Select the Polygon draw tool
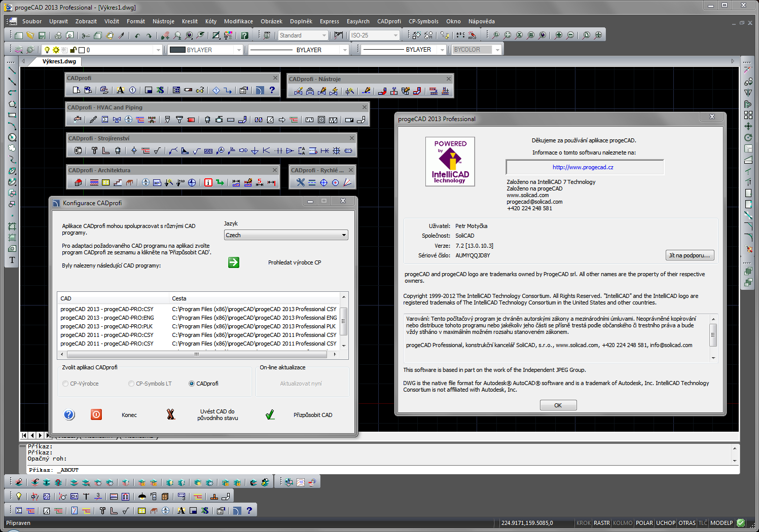This screenshot has width=759, height=532. (12, 104)
